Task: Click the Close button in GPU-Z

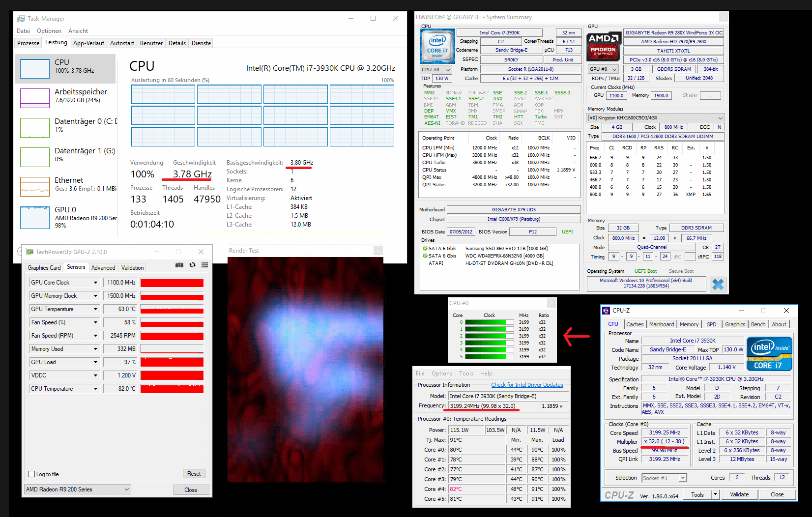Action: [x=191, y=489]
